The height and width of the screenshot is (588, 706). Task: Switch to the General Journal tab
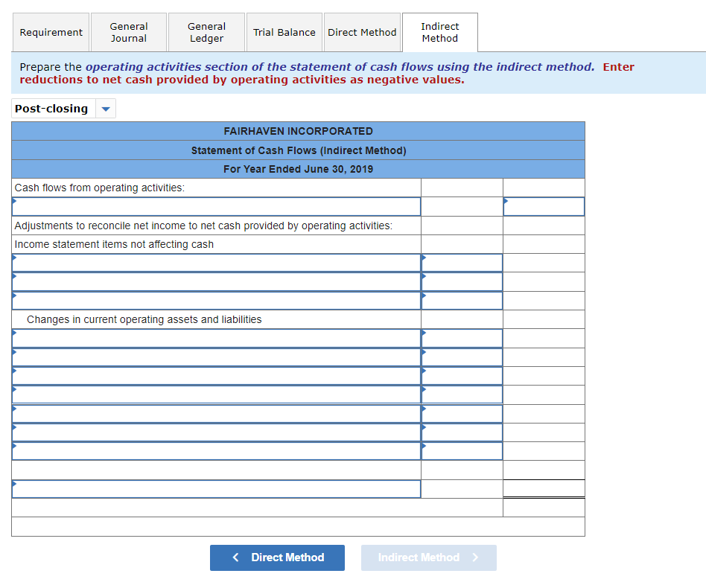128,32
